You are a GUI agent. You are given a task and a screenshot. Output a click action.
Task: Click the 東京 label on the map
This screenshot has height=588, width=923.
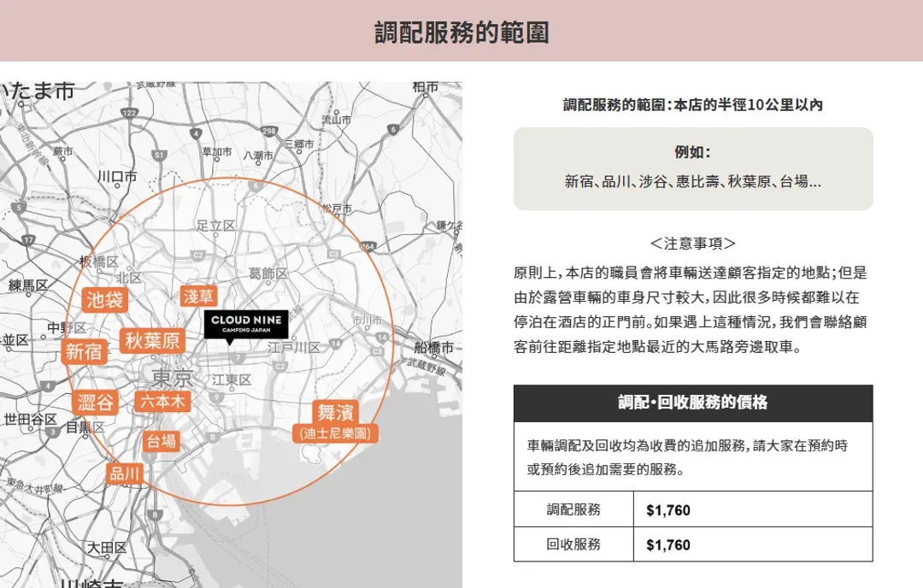[x=172, y=379]
